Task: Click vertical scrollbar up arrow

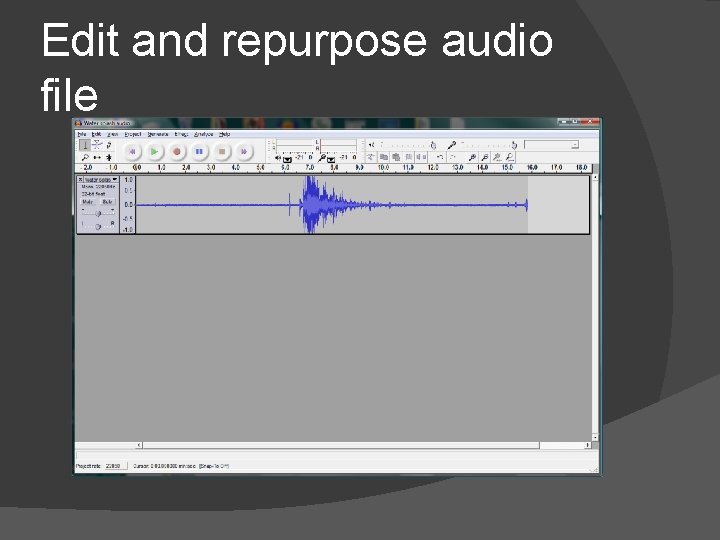Action: tap(595, 177)
